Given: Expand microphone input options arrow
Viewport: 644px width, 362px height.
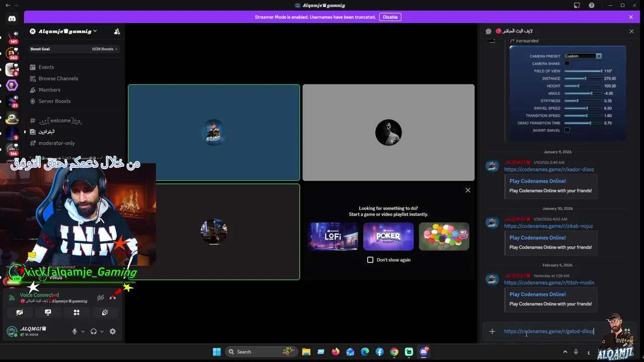Looking at the screenshot, I should pos(83,331).
